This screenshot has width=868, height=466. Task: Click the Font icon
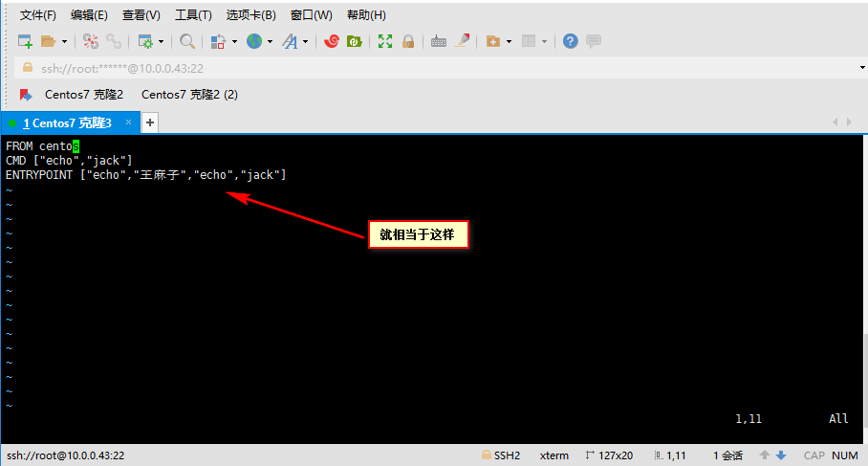290,41
